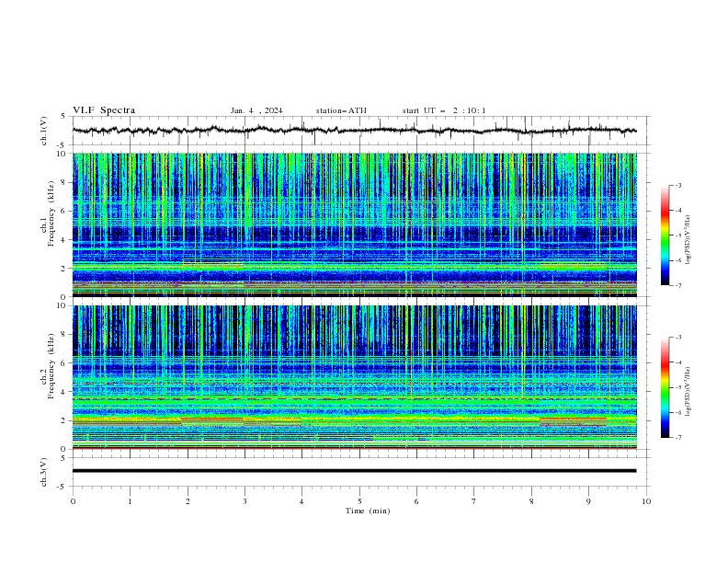The image size is (728, 563).
Task: Click the "10" minute tick on the time axis
Action: click(646, 501)
